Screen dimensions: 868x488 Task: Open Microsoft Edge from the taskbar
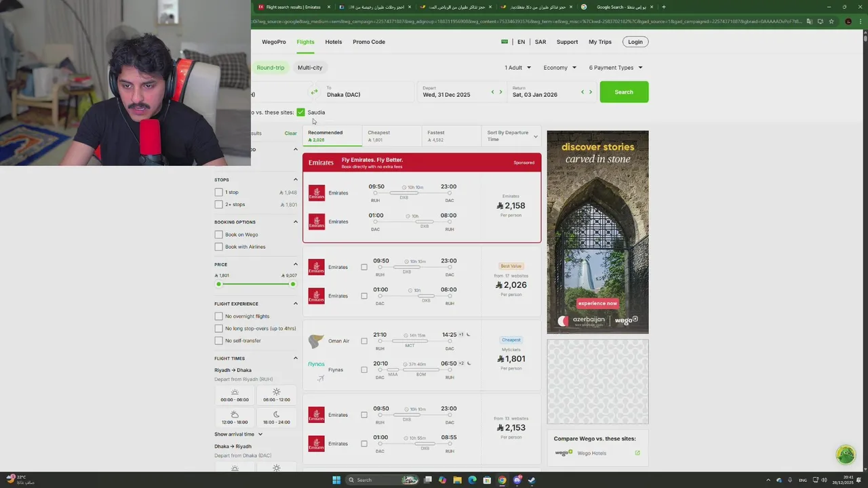tap(472, 480)
